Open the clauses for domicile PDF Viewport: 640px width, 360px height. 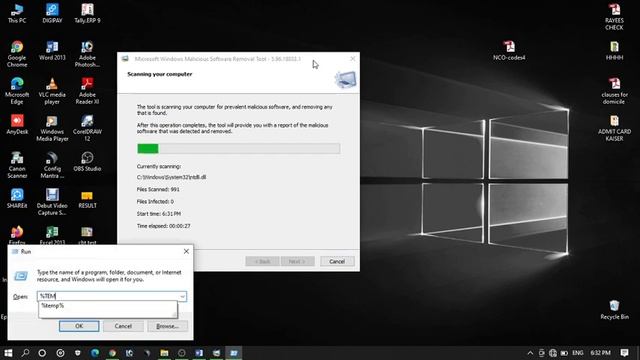coord(614,91)
